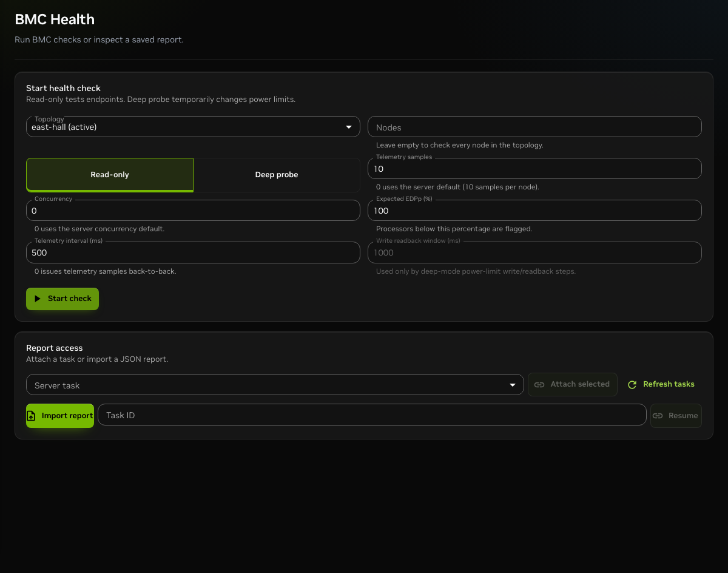The height and width of the screenshot is (573, 728).
Task: Click the Report access title
Action: click(54, 348)
